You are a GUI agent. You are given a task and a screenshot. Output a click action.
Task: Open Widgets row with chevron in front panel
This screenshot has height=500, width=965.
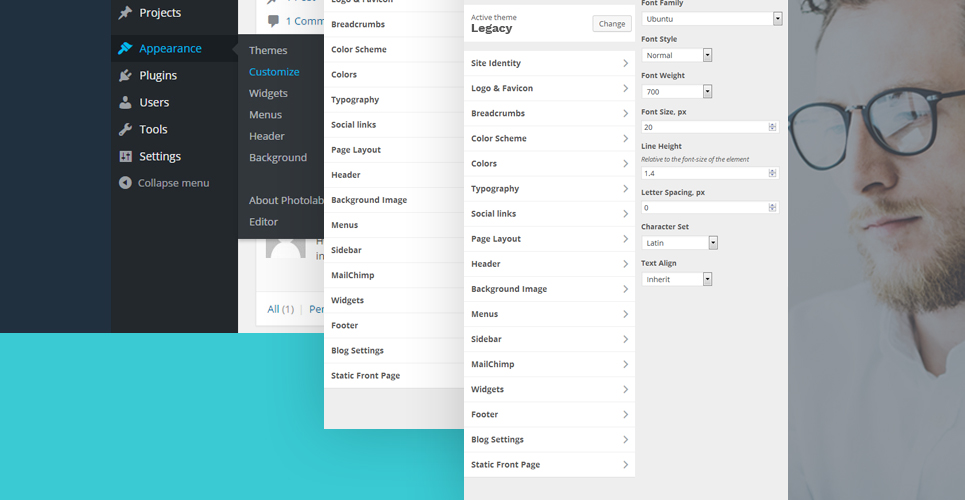tap(549, 389)
